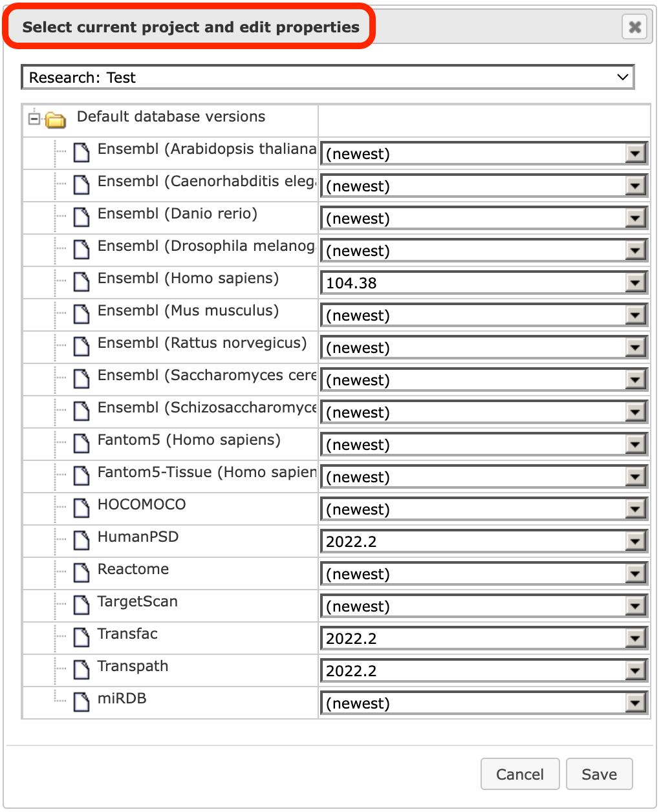Open version dropdown for Ensembl (Rattus norvegicus)
This screenshot has height=812, width=661.
point(484,347)
